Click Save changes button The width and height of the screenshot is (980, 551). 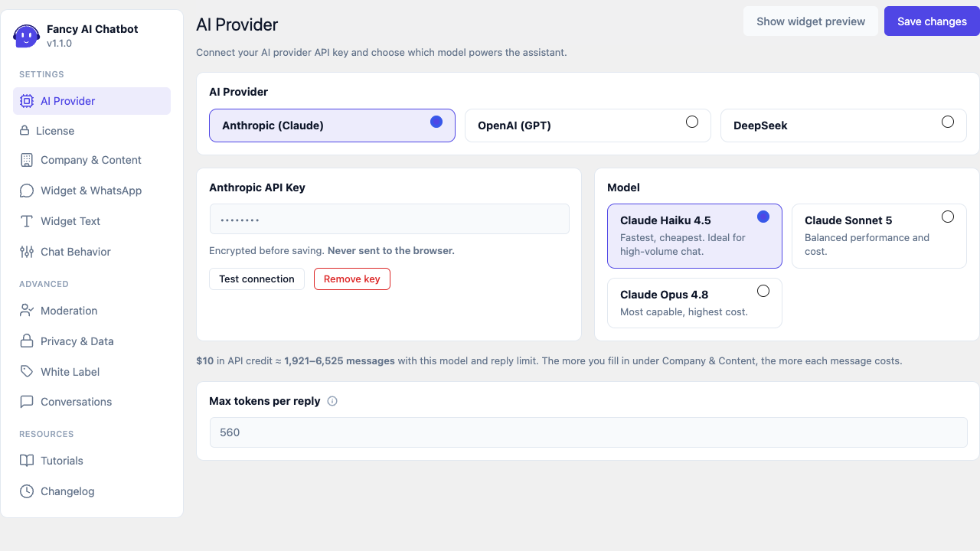[x=932, y=21]
